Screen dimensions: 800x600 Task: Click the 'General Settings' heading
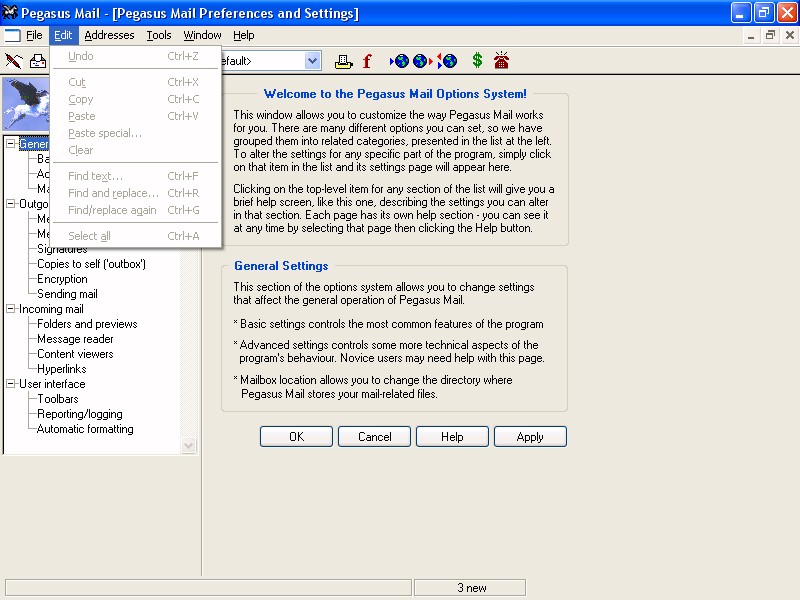tap(281, 266)
